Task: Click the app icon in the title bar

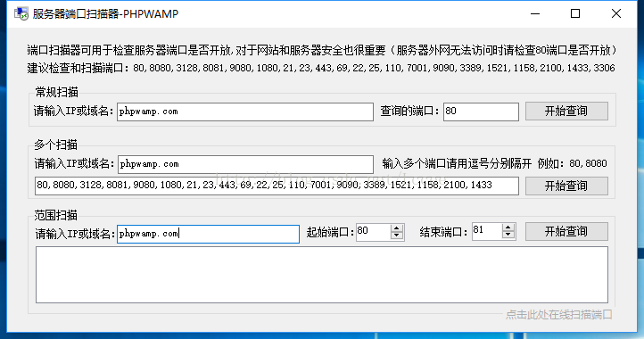Action: pyautogui.click(x=21, y=13)
